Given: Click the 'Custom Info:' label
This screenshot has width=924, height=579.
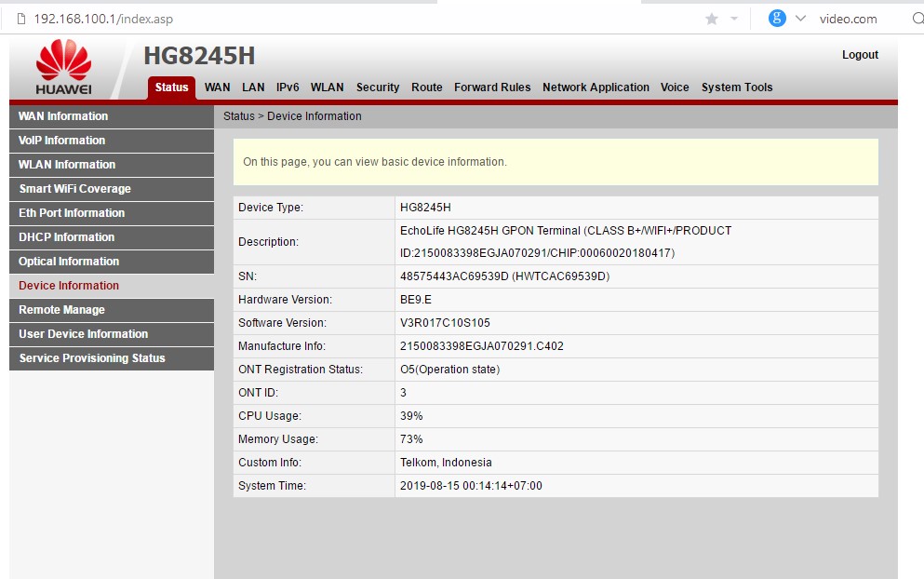Looking at the screenshot, I should click(x=270, y=463).
